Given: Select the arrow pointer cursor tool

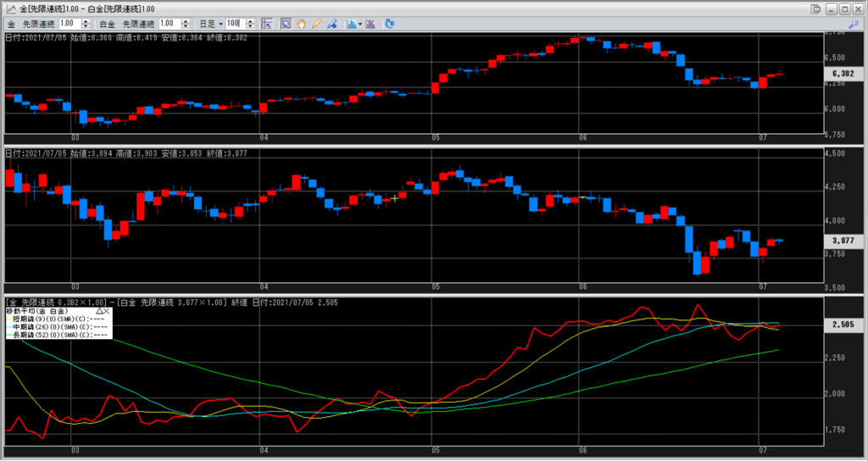Looking at the screenshot, I should point(286,23).
